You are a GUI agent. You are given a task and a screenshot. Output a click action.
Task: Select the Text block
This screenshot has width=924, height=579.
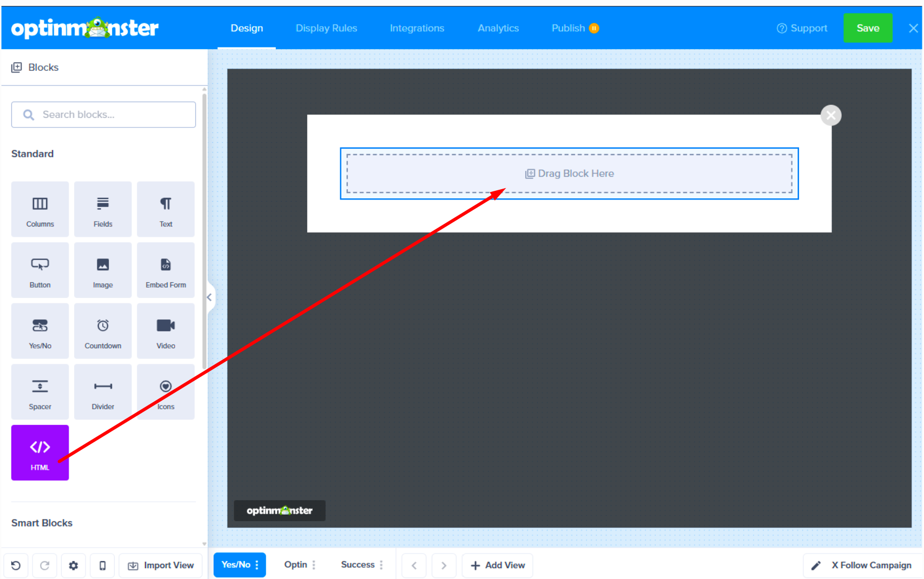[166, 209]
